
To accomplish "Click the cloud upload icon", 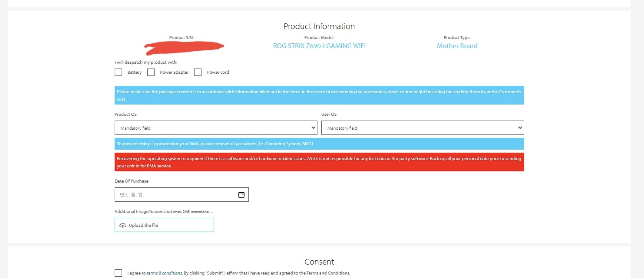I will click(123, 226).
